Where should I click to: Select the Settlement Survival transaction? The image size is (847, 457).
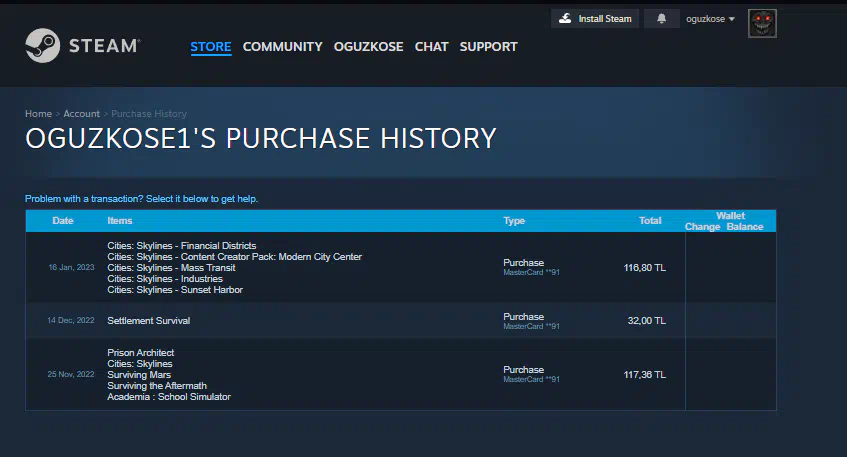pos(149,321)
